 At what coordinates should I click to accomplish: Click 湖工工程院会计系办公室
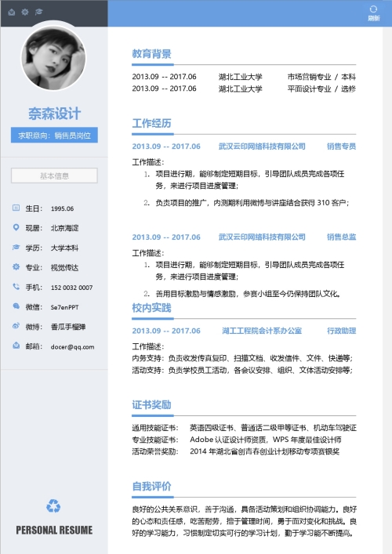pyautogui.click(x=262, y=331)
